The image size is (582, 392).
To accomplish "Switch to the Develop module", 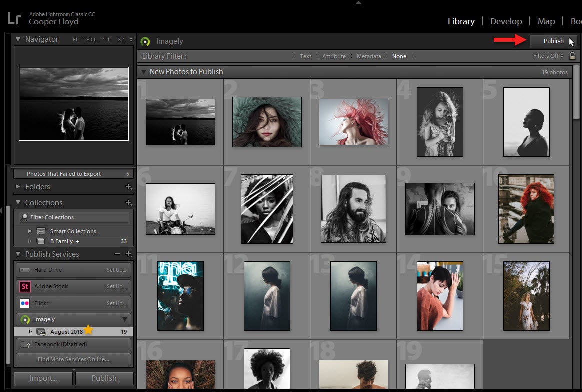I will [506, 21].
